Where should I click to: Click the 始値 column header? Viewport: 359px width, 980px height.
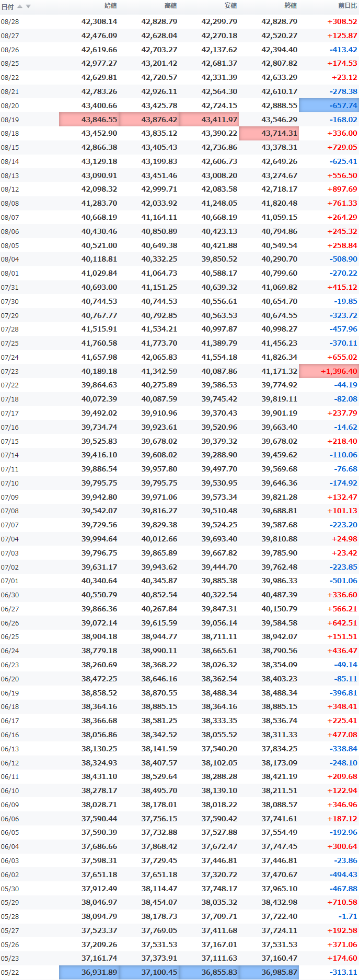pos(110,6)
